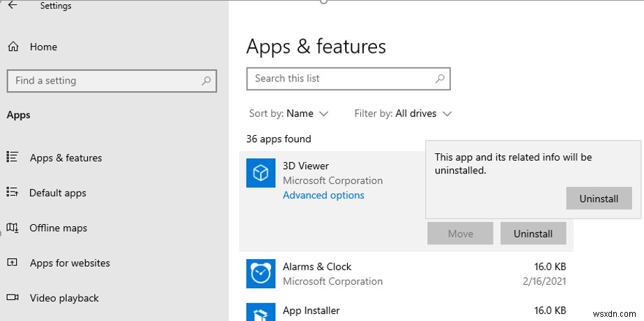Select the App Installer entry name
The width and height of the screenshot is (644, 321).
pyautogui.click(x=312, y=310)
